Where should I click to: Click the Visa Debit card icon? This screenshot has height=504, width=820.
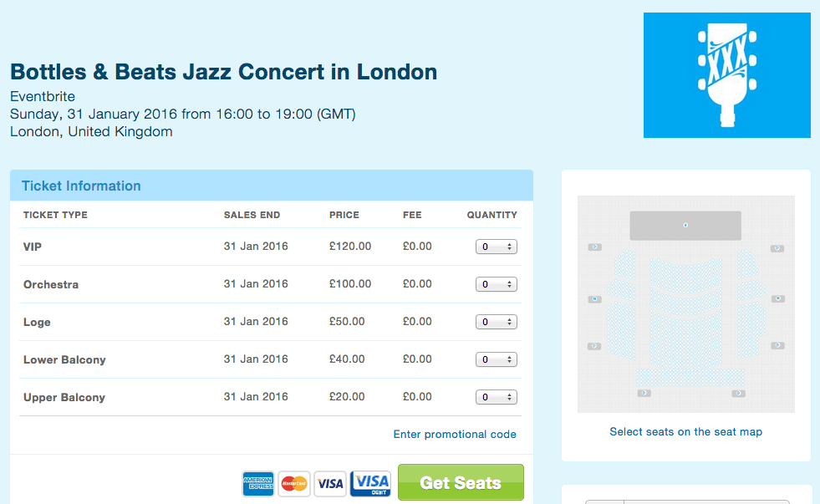point(370,484)
